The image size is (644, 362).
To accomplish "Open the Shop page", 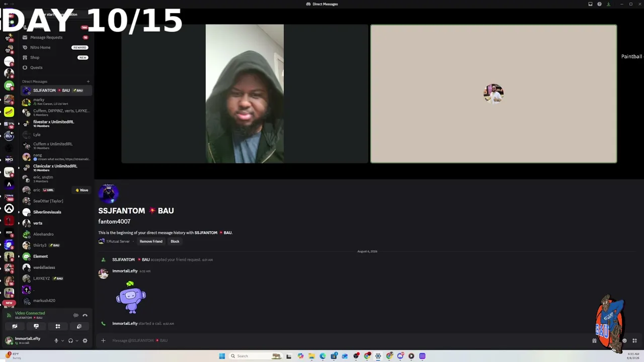I will 55,57.
